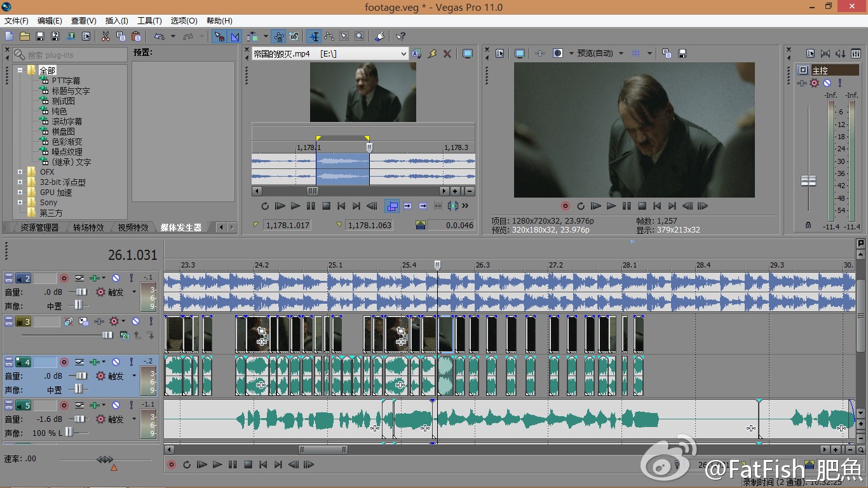This screenshot has height=488, width=868.
Task: Mute audio track 4
Action: coord(116,362)
